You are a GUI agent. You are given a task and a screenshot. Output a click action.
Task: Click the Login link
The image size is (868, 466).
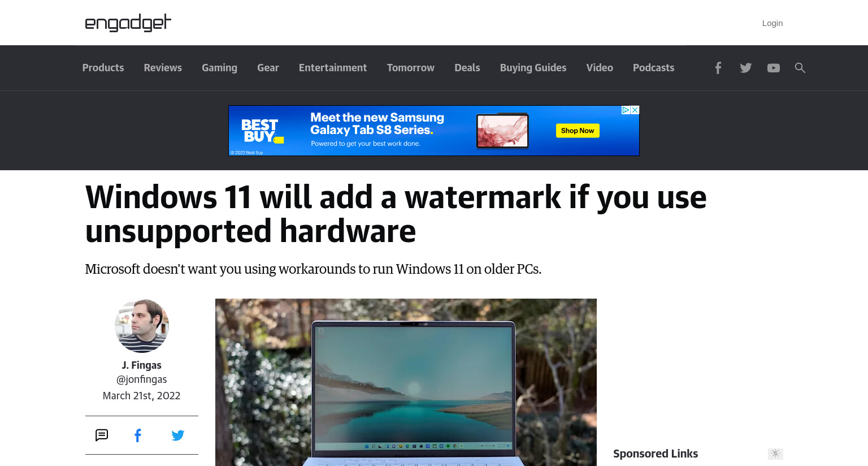[772, 23]
